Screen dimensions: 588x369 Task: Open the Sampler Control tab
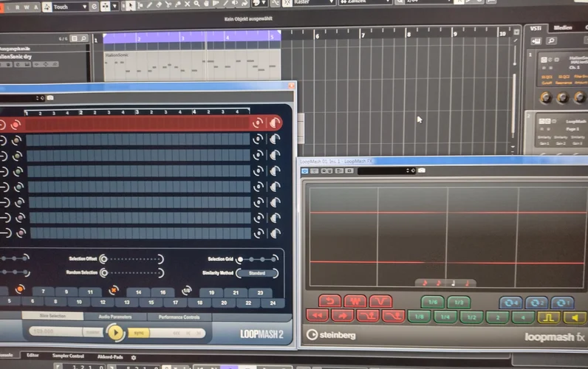(x=68, y=356)
